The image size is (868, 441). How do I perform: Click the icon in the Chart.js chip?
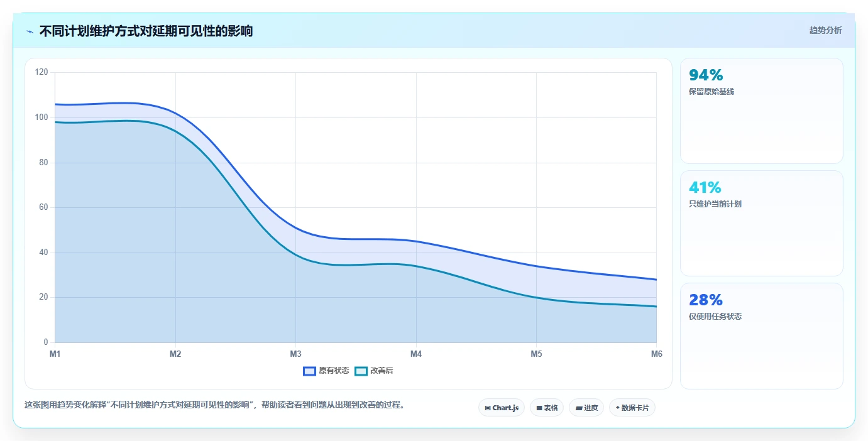[488, 408]
